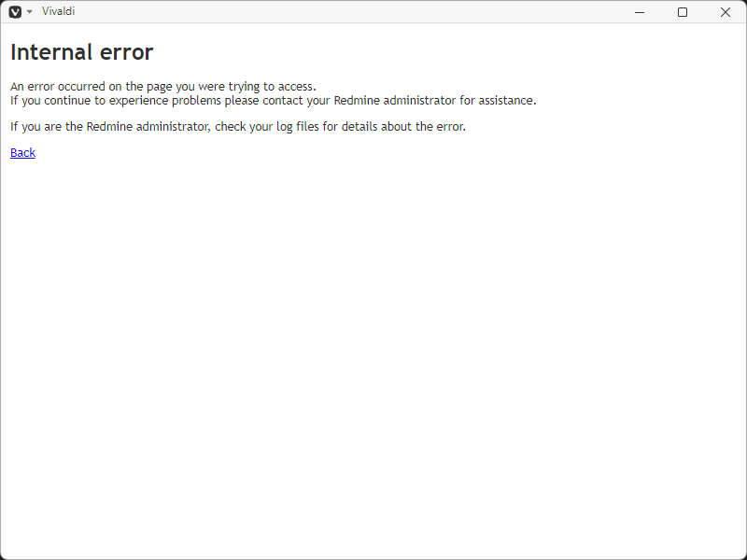Close the Vivaldi window
Image resolution: width=747 pixels, height=560 pixels.
point(726,12)
